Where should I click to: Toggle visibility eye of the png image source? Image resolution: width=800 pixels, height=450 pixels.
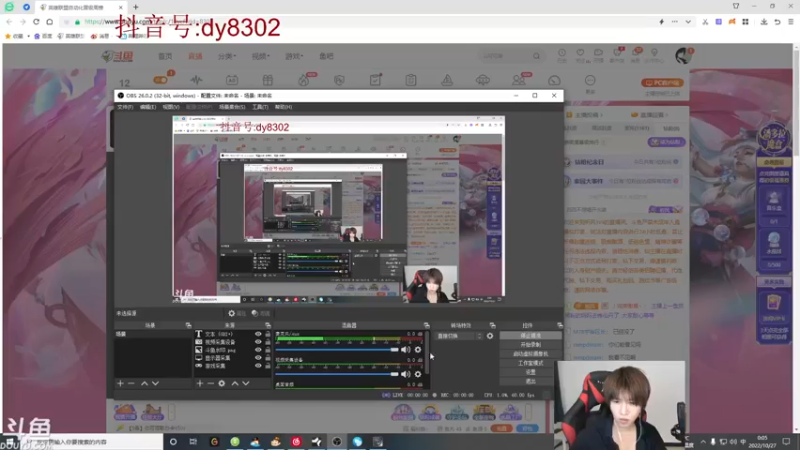(258, 350)
